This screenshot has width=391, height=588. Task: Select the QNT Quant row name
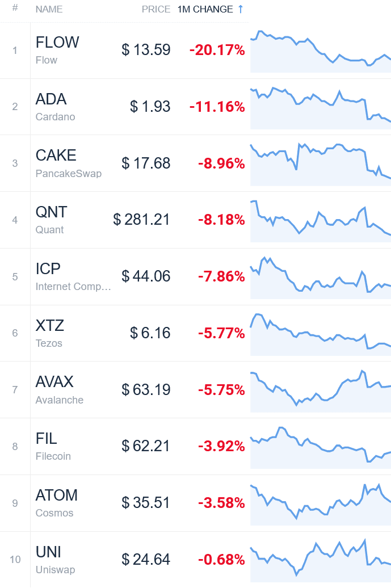52,220
